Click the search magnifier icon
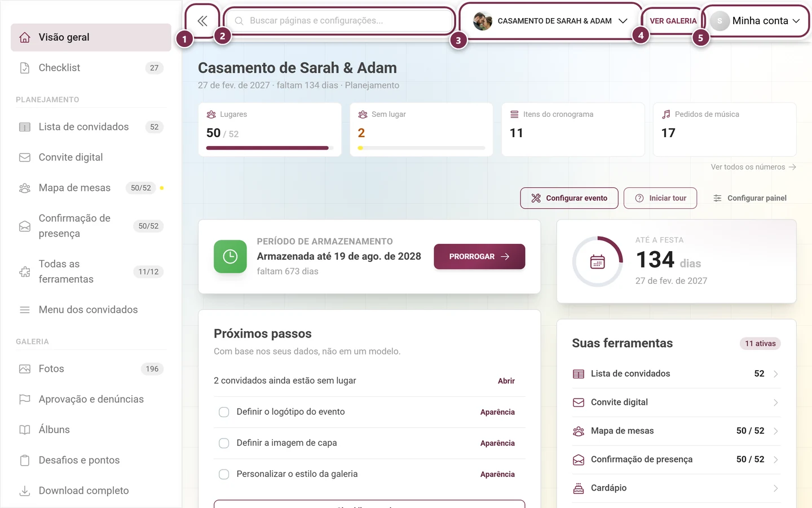The height and width of the screenshot is (508, 812). click(x=239, y=21)
